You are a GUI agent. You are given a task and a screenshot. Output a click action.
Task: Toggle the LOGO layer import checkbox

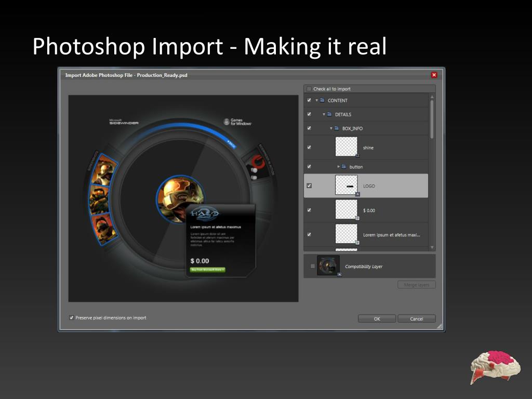(x=309, y=185)
